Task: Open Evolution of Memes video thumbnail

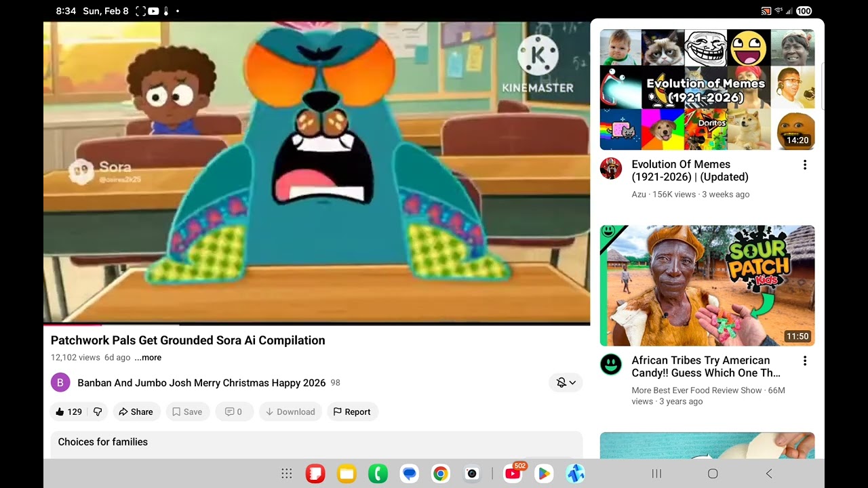Action: pos(707,89)
